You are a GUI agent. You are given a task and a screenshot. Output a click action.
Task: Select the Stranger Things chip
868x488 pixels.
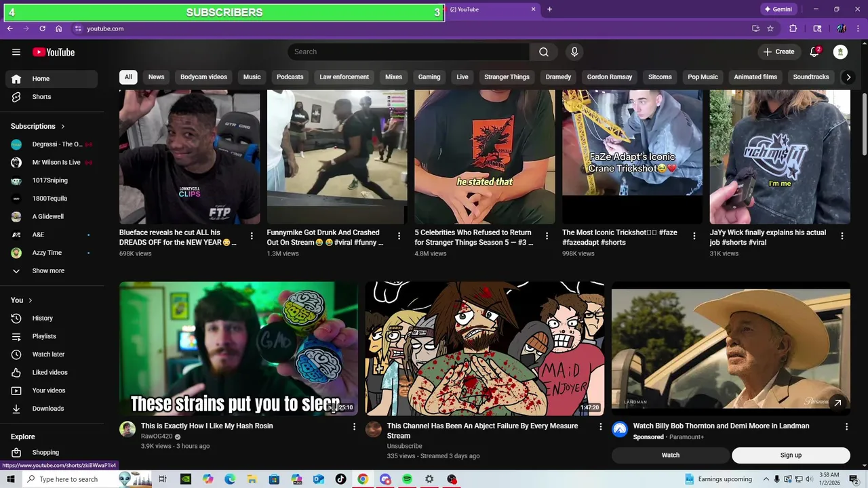pos(507,77)
